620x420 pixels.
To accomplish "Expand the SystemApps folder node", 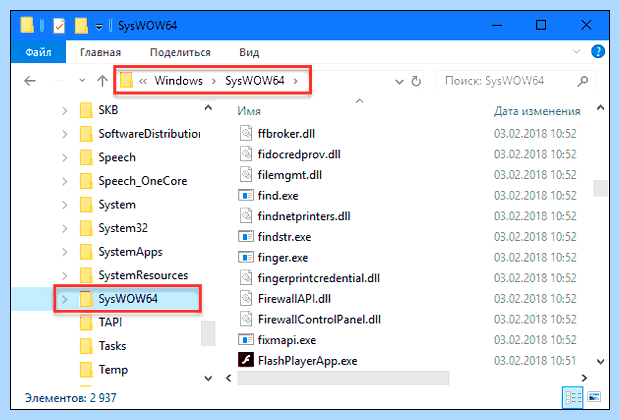I will [65, 252].
